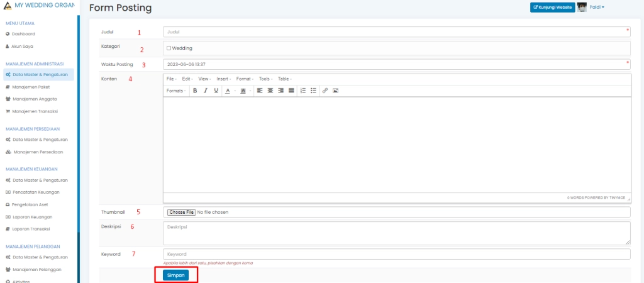The image size is (644, 283).
Task: Click the insert link icon
Action: (325, 91)
